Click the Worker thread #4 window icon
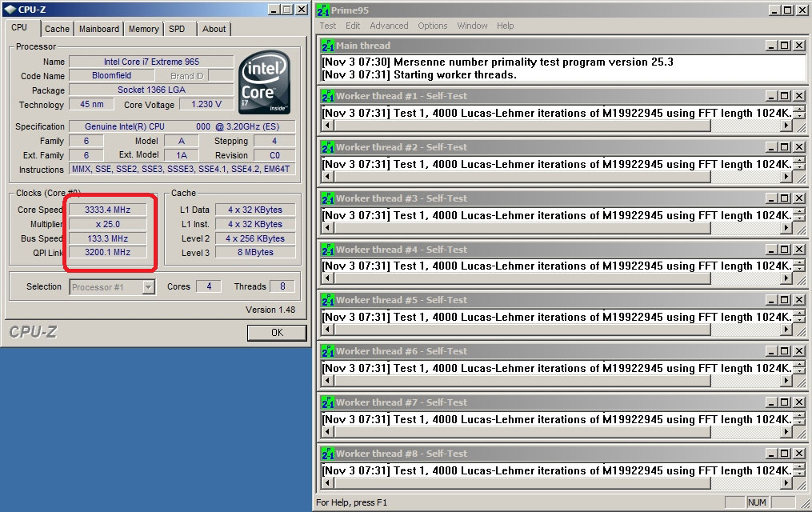812x512 pixels. tap(328, 250)
